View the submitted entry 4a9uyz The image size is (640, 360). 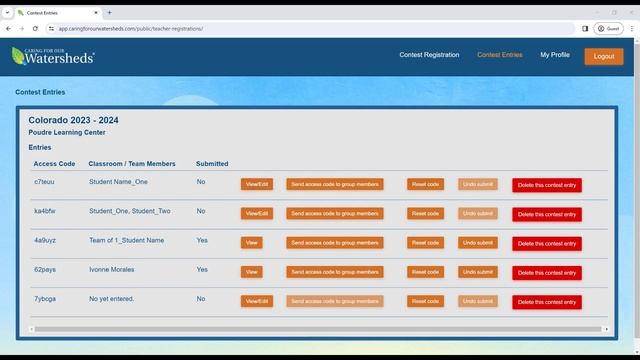[x=251, y=243]
